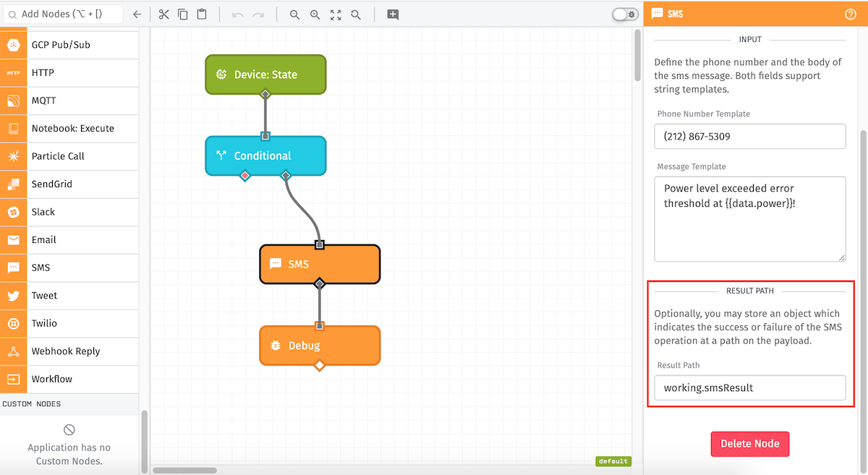Collapse the node palette with the back arrow
The height and width of the screenshot is (475, 868).
tap(137, 14)
